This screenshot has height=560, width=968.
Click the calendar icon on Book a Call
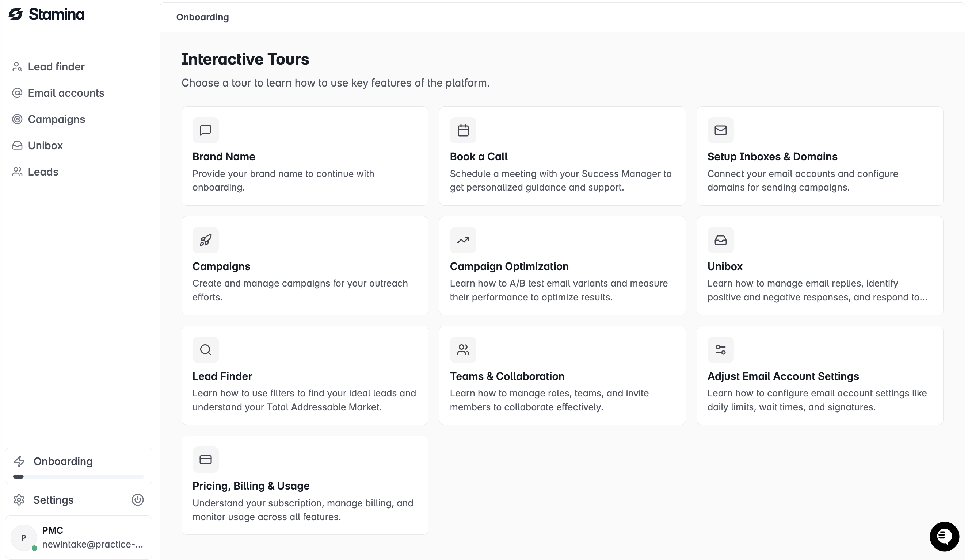click(x=463, y=130)
